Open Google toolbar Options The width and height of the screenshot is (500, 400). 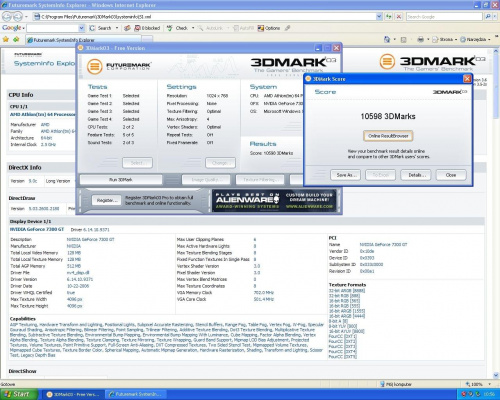tap(269, 28)
